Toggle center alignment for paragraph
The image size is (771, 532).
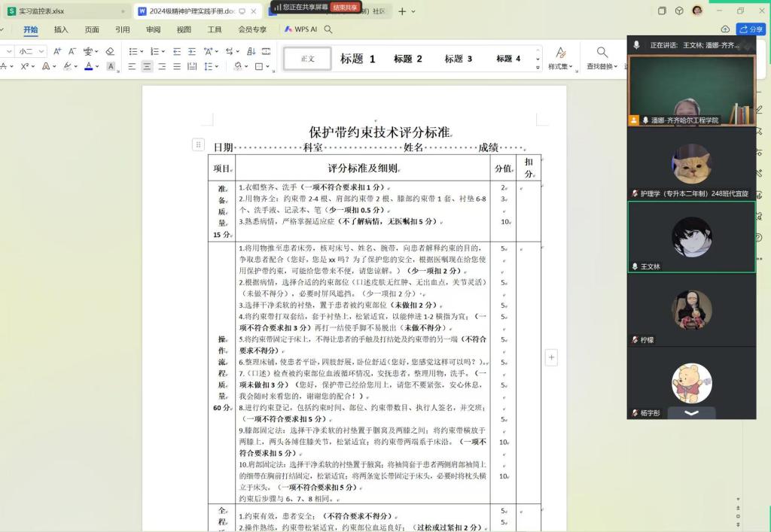(x=147, y=66)
